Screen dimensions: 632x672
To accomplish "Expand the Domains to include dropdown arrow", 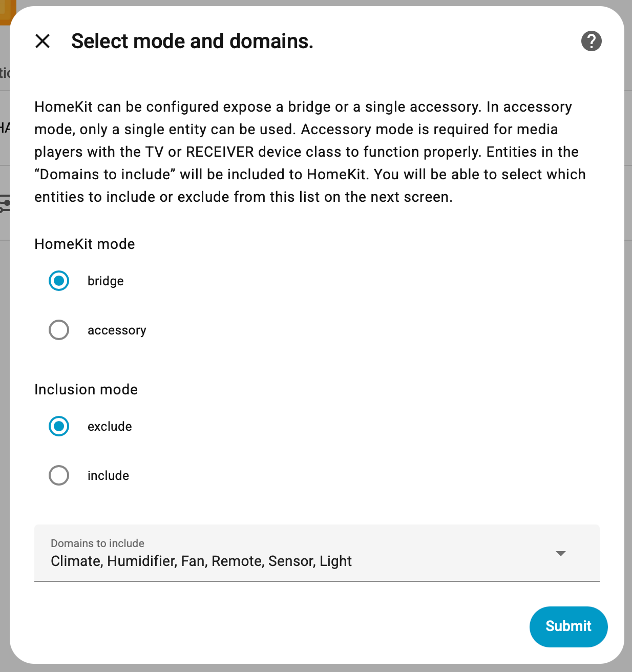I will click(x=561, y=553).
